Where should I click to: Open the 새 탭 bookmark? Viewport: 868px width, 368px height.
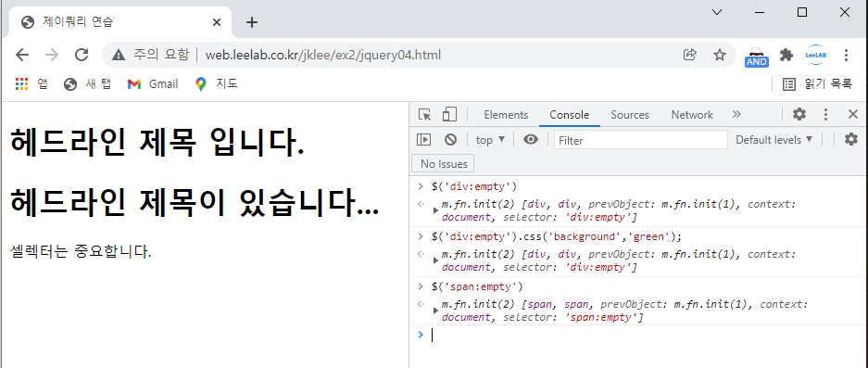pos(87,84)
